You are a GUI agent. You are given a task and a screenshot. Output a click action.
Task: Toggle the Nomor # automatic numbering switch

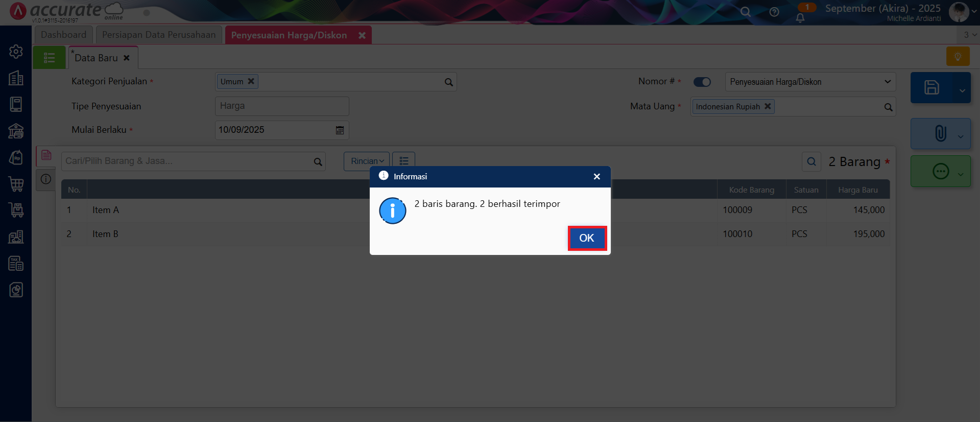[x=702, y=82]
